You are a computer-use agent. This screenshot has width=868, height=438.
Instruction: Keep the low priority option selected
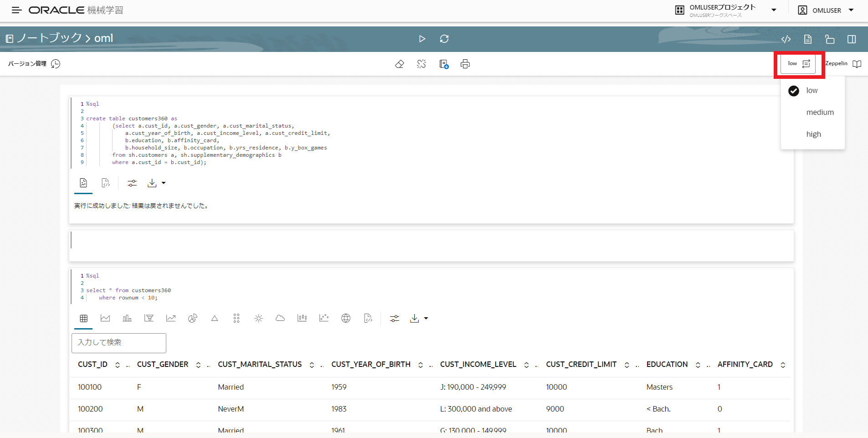[x=812, y=90]
